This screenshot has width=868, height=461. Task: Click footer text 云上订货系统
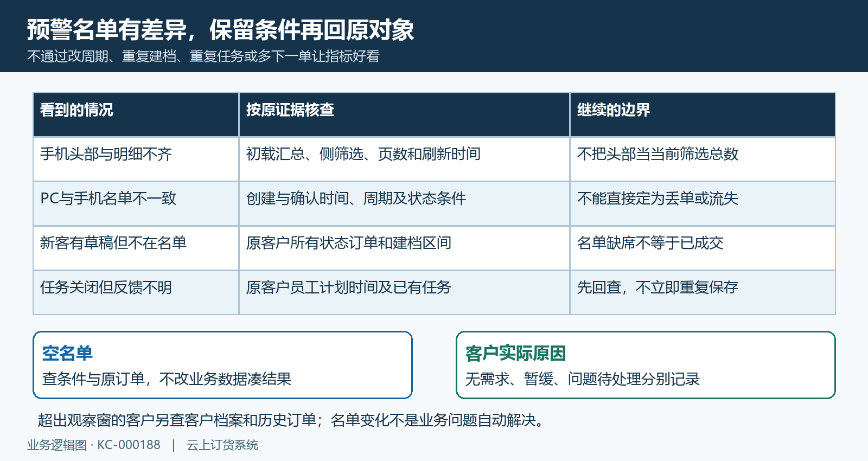click(222, 445)
